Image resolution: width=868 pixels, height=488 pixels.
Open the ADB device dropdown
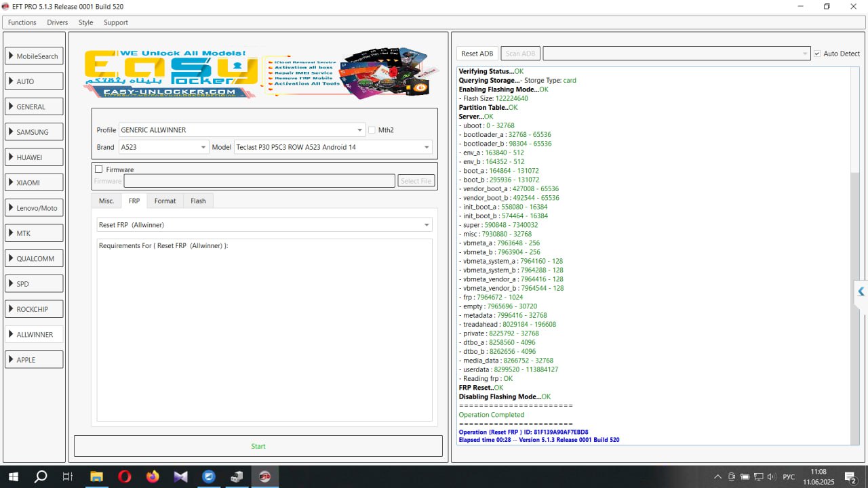pyautogui.click(x=677, y=54)
